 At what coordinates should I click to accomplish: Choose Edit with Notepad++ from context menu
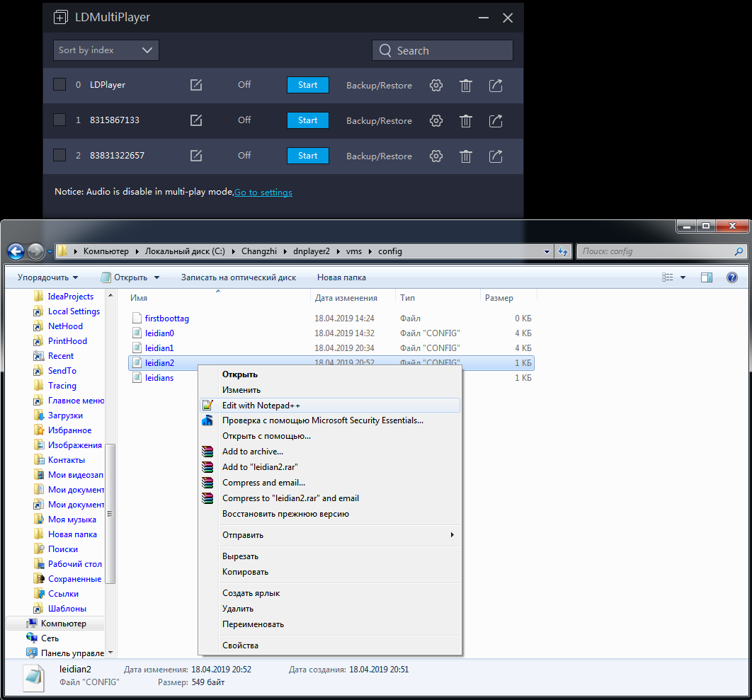pyautogui.click(x=330, y=406)
